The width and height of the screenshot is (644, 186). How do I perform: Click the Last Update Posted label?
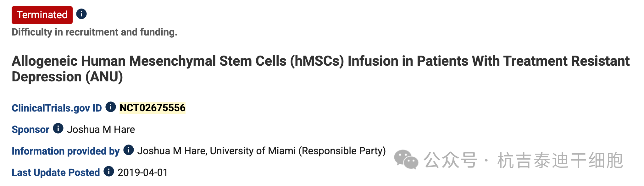pyautogui.click(x=56, y=172)
